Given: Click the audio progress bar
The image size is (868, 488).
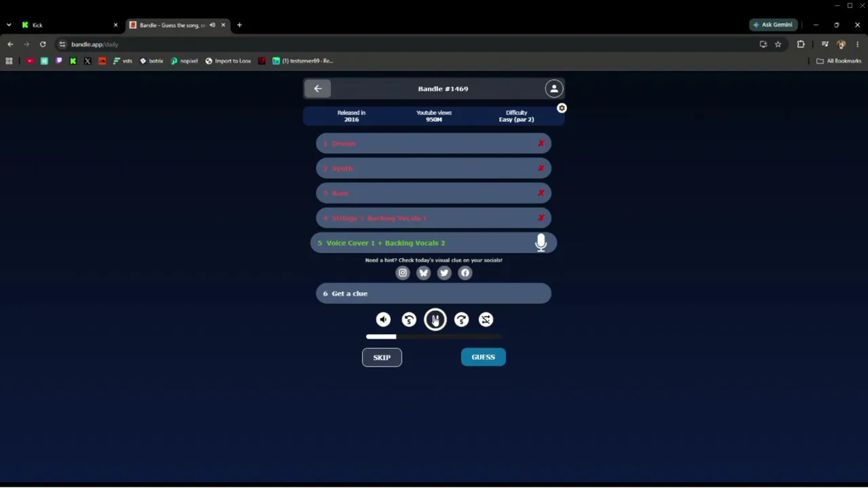Looking at the screenshot, I should coord(434,337).
